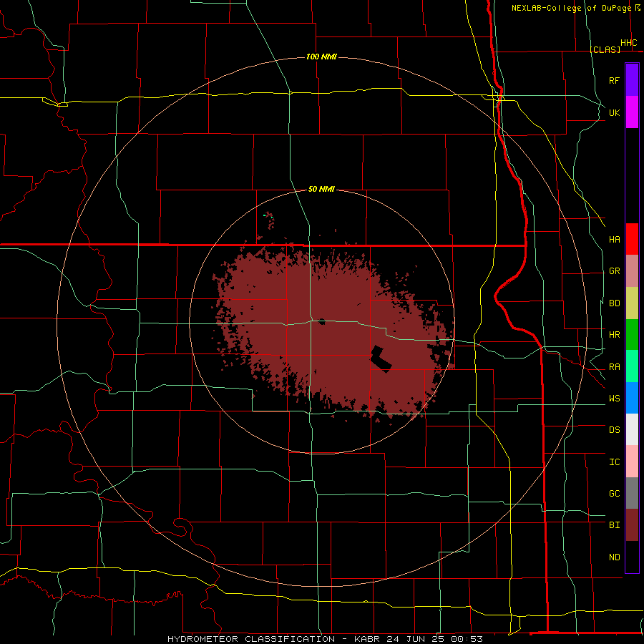Click the red HA legend swatch

[x=632, y=239]
